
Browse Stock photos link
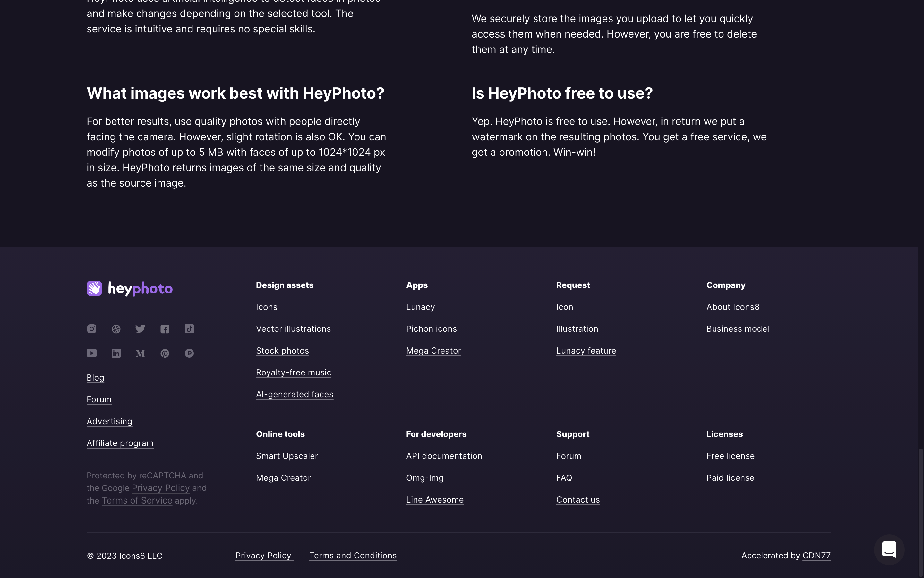282,351
